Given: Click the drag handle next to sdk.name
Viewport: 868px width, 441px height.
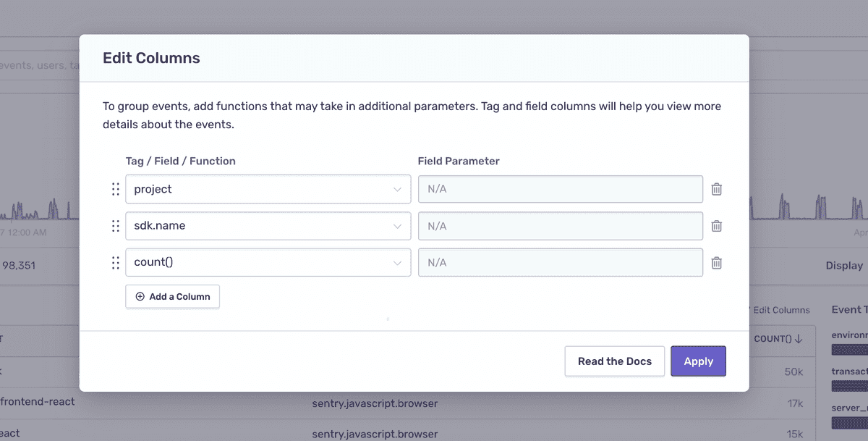Looking at the screenshot, I should (115, 226).
